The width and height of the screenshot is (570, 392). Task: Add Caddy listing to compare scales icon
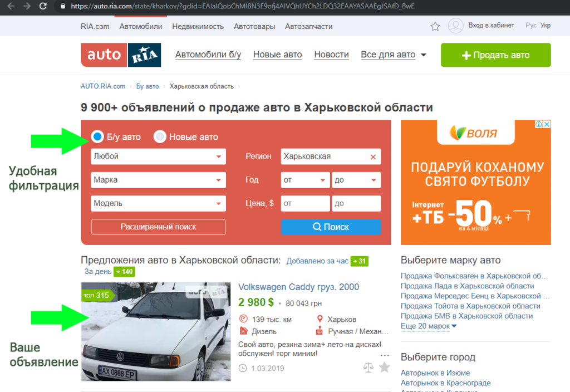pyautogui.click(x=368, y=367)
